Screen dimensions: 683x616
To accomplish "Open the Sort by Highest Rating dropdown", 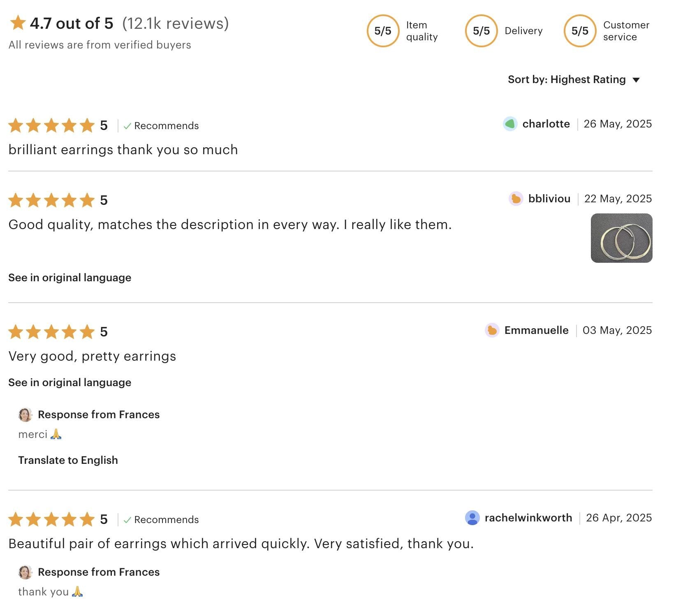I will point(574,79).
